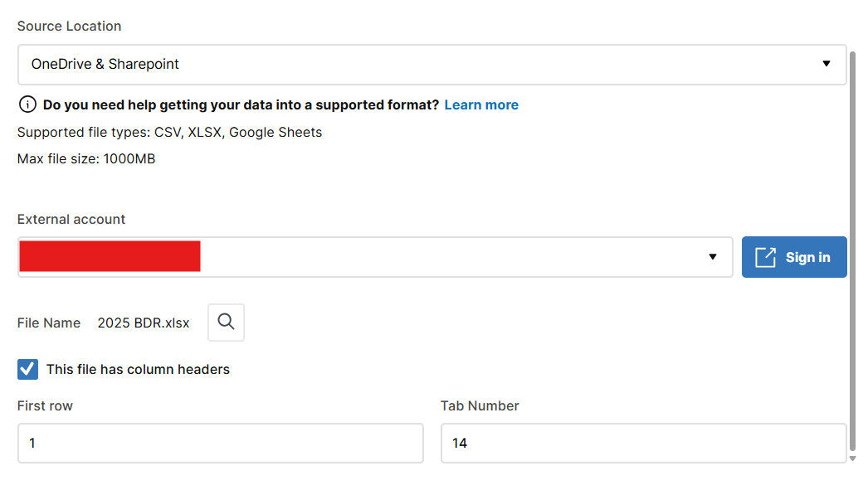Click the First row field label
This screenshot has width=868, height=495.
point(45,406)
